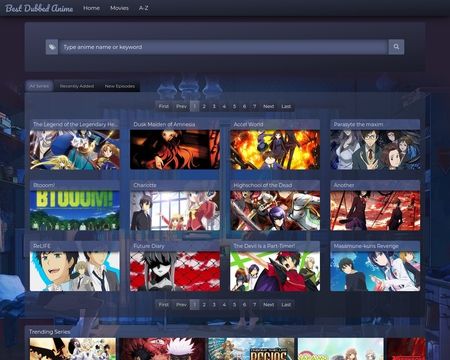The height and width of the screenshot is (360, 450).
Task: Click the 'Highschool of the Dead' title text
Action: point(263,185)
